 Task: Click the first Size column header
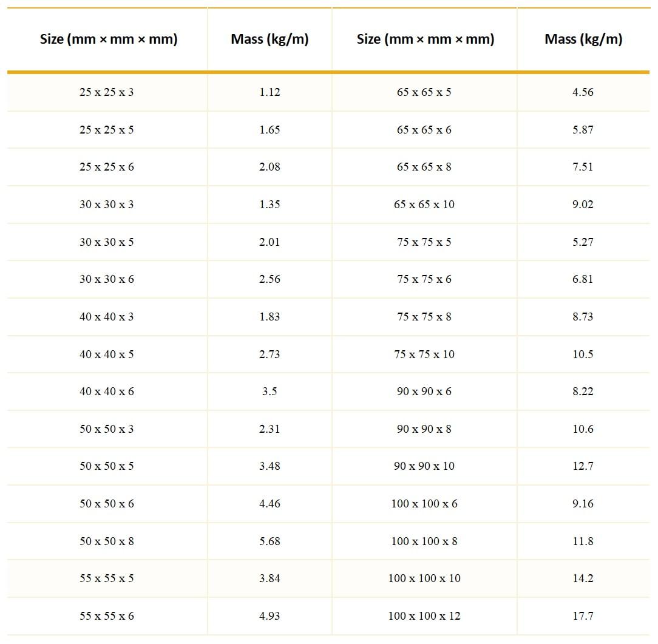pyautogui.click(x=109, y=39)
